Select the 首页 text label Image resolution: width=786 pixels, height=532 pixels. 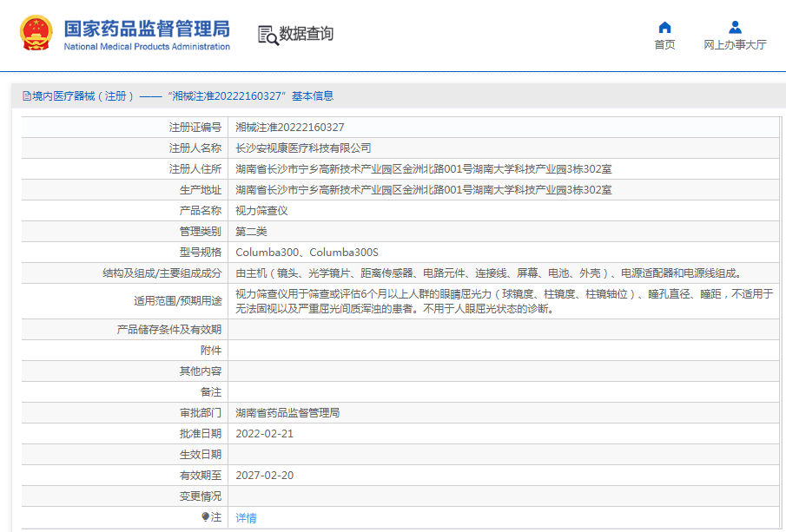pyautogui.click(x=664, y=45)
